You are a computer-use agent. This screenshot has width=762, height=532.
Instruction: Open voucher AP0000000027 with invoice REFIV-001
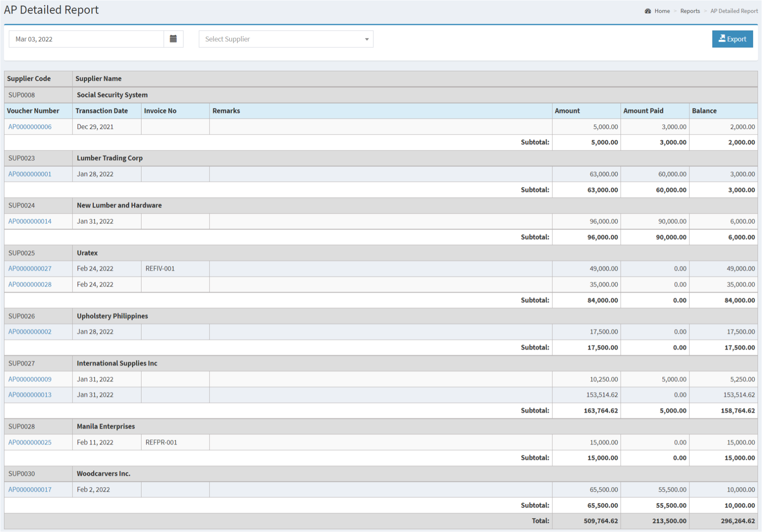pyautogui.click(x=30, y=269)
